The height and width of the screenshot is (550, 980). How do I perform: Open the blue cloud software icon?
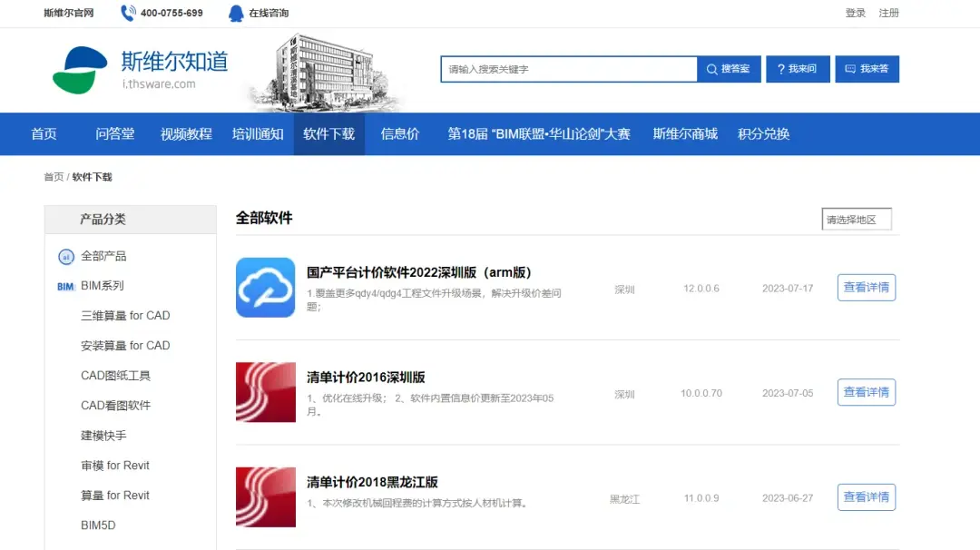(x=266, y=288)
